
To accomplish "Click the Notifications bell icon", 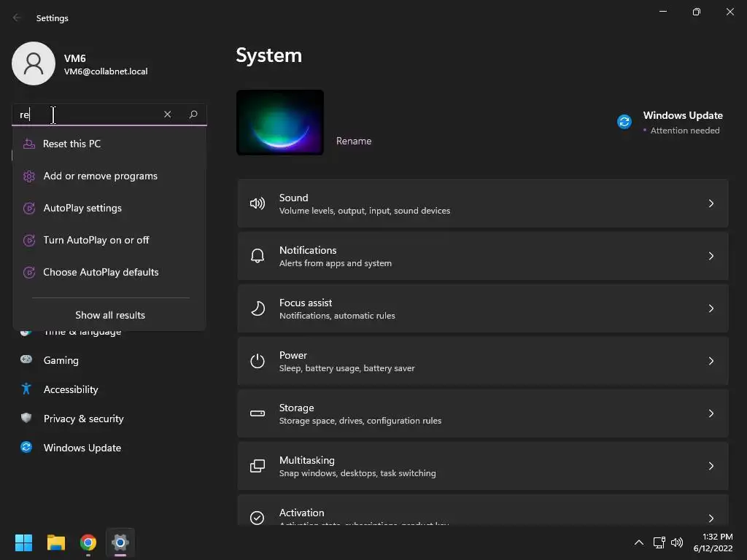I will [x=258, y=256].
